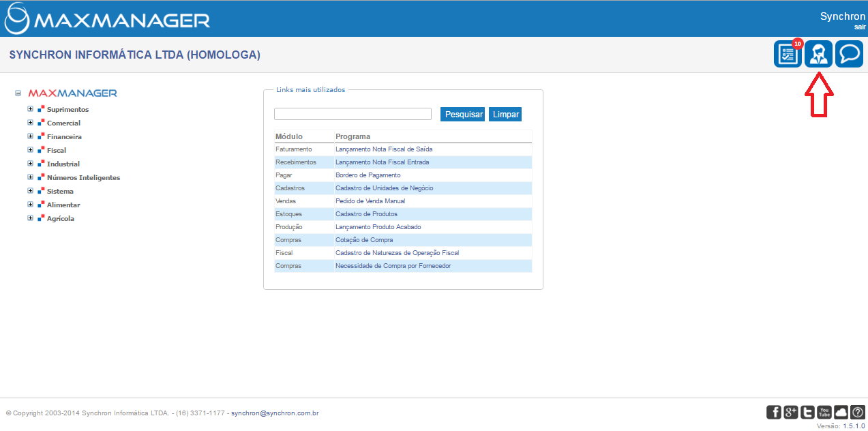Select Sistema in the module tree
The height and width of the screenshot is (431, 868).
60,191
